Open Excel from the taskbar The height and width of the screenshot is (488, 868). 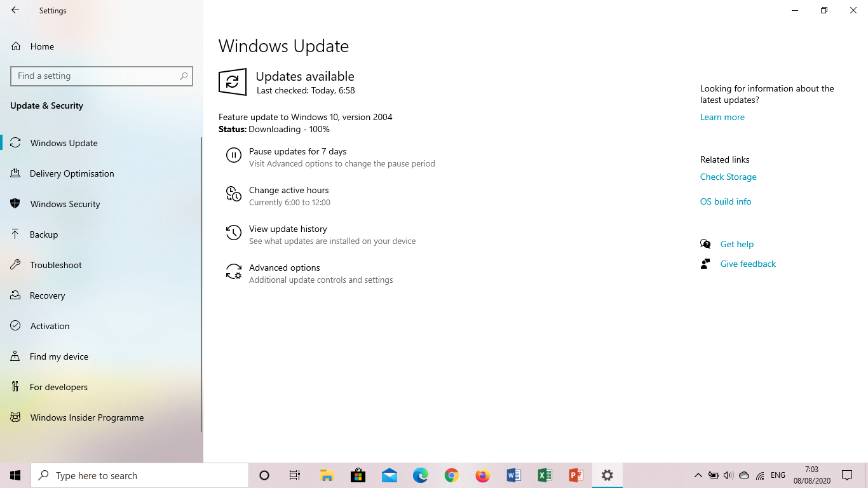545,475
